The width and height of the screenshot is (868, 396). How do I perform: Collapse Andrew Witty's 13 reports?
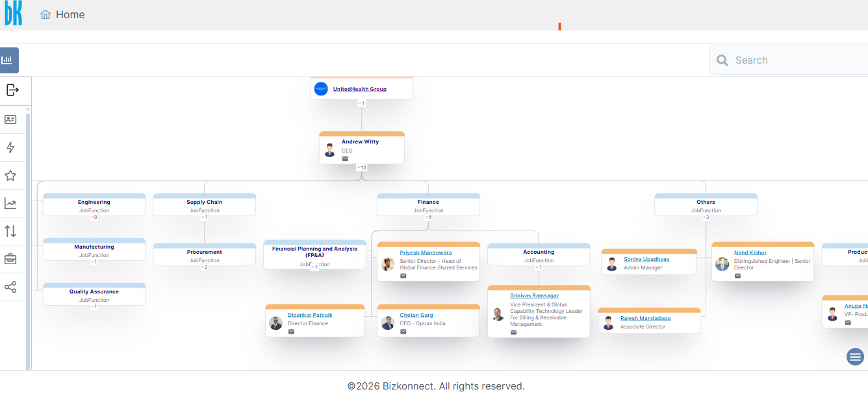[362, 167]
